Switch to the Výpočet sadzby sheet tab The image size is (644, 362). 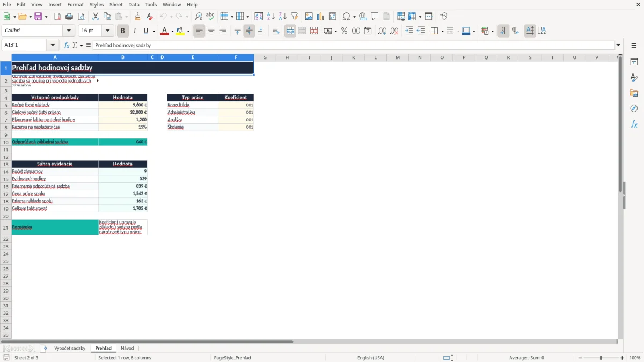pyautogui.click(x=70, y=349)
